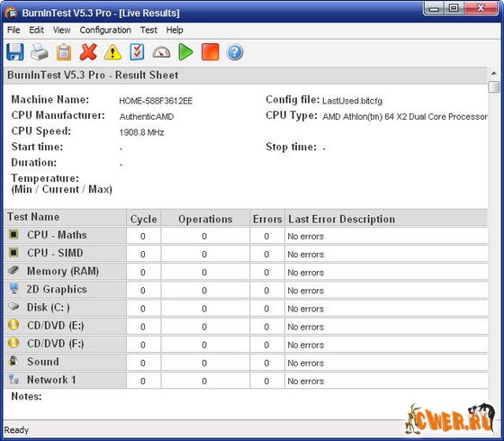The width and height of the screenshot is (504, 441).
Task: Click the clipboard copy results icon
Action: (x=64, y=52)
